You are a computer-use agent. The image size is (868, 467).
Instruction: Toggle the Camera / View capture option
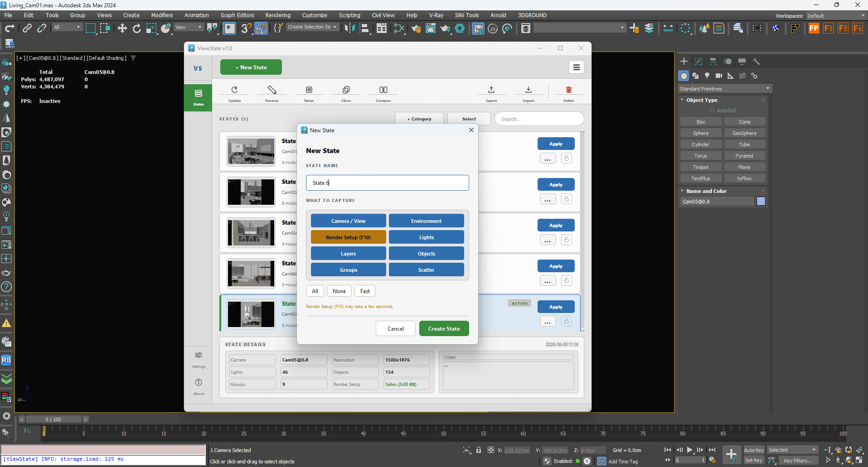[348, 221]
